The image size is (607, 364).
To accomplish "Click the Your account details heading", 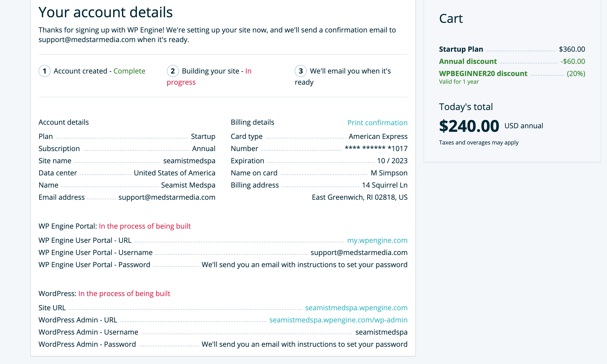I will tap(105, 12).
